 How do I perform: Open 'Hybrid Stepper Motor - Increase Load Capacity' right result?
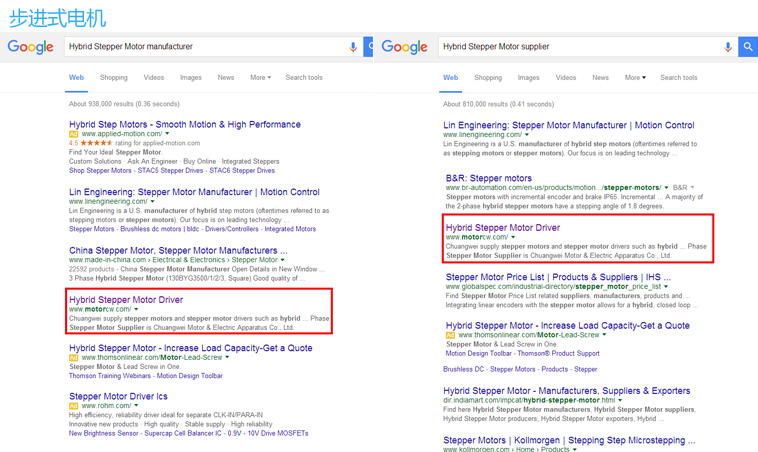click(x=568, y=325)
